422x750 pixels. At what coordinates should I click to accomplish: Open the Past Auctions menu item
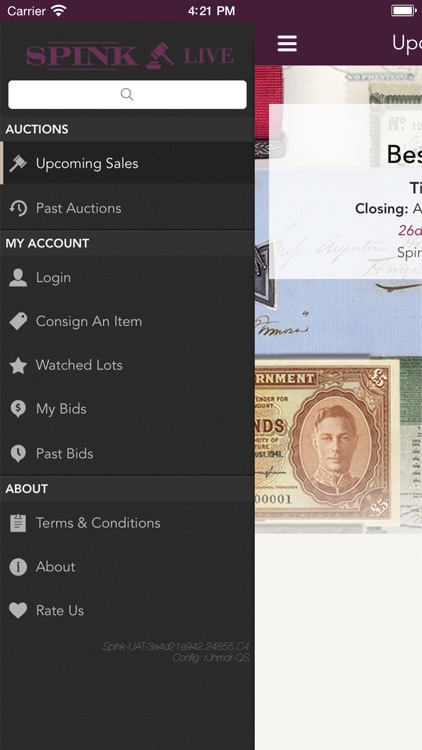coord(127,208)
